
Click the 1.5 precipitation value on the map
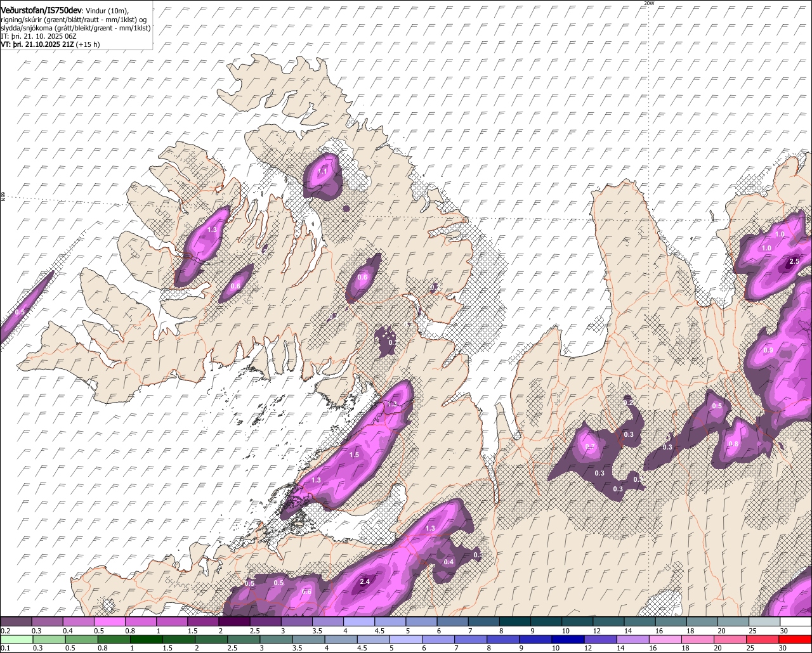[354, 455]
